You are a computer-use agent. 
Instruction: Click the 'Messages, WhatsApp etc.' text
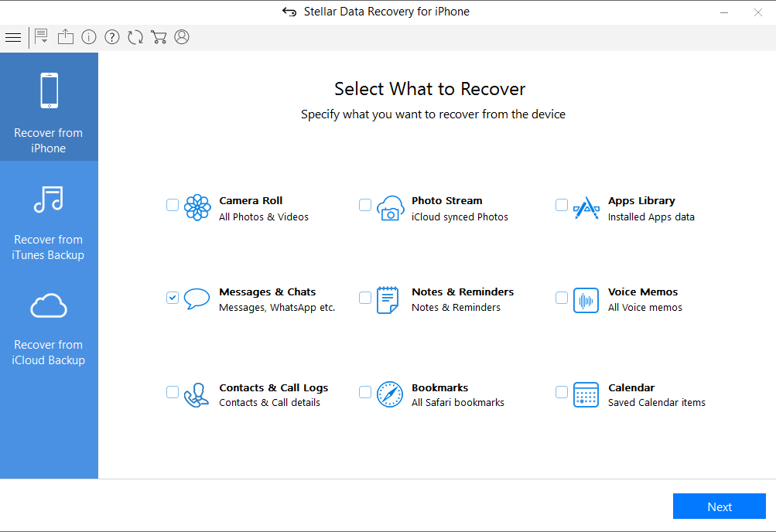277,308
